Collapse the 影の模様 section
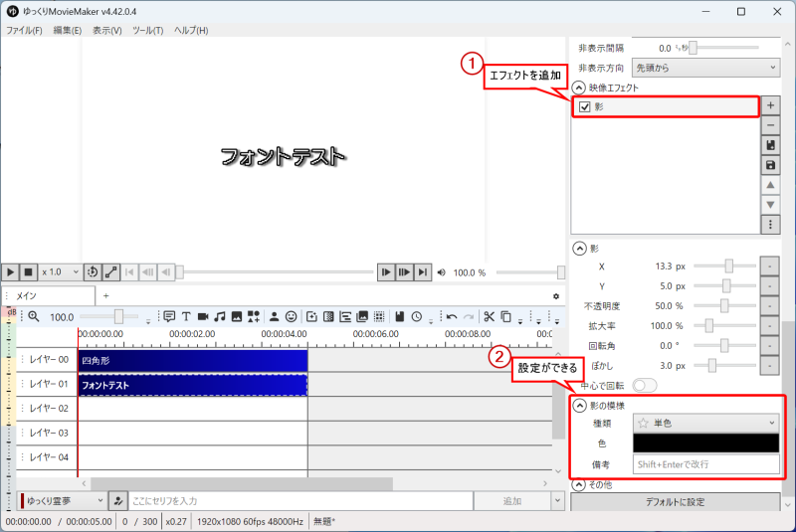The width and height of the screenshot is (796, 532). (579, 406)
